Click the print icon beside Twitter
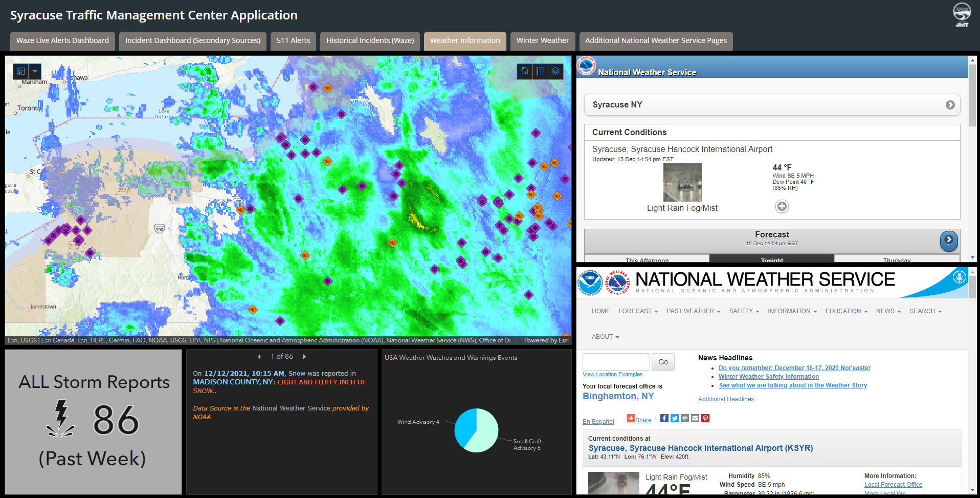The height and width of the screenshot is (498, 980). click(685, 418)
